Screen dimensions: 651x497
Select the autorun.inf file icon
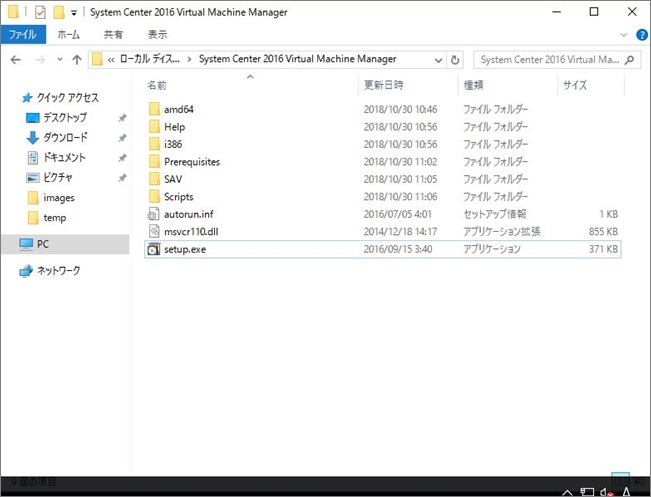point(154,214)
